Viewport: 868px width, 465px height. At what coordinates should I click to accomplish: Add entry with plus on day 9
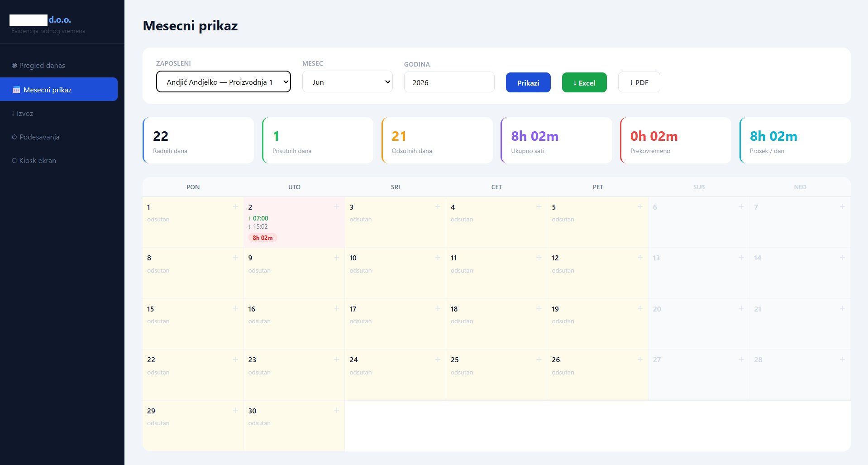coord(336,258)
